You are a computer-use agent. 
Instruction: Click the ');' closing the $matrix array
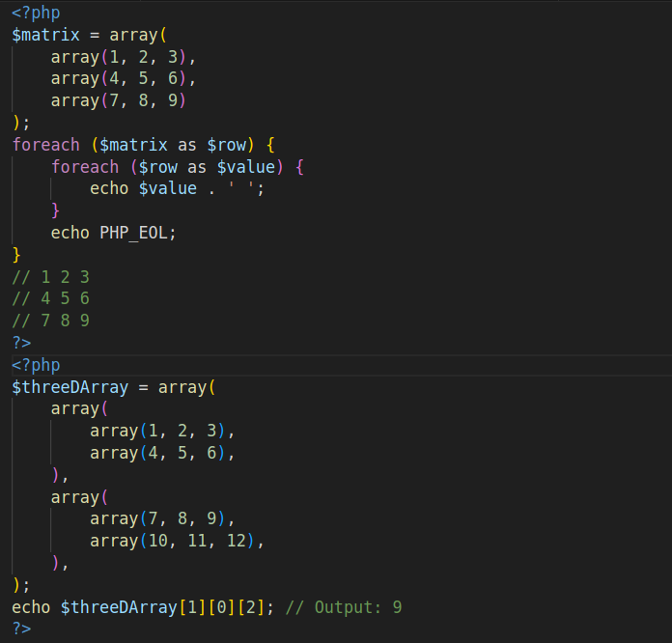(21, 123)
